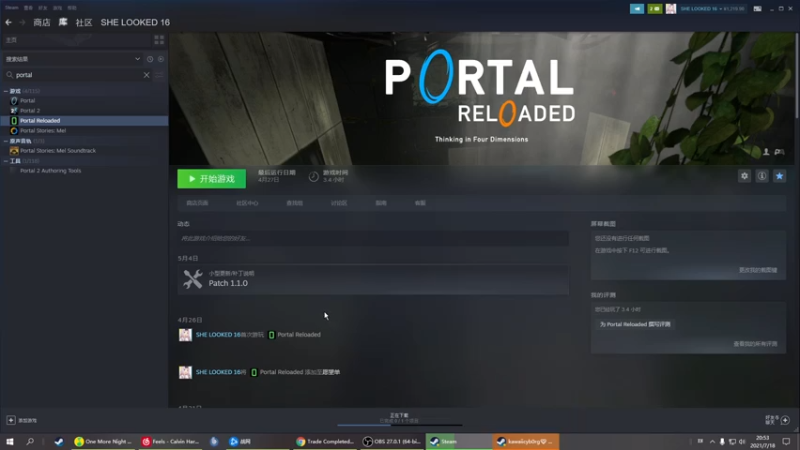Click the activity post input field
800x450 pixels.
tap(373, 238)
